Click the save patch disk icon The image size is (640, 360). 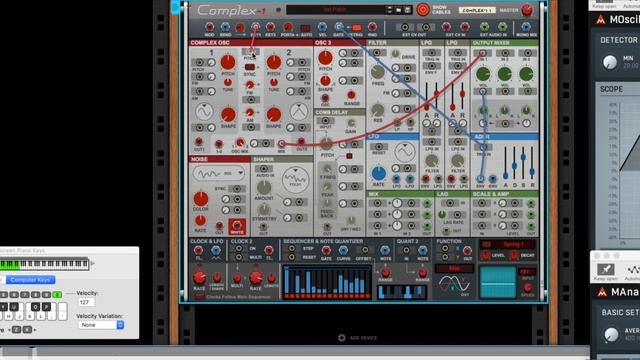[x=407, y=10]
